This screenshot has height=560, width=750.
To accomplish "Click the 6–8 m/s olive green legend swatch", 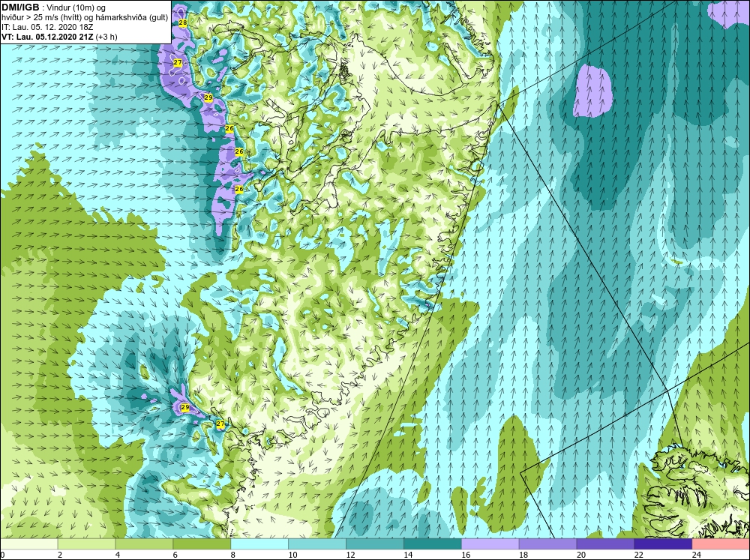I will 202,544.
